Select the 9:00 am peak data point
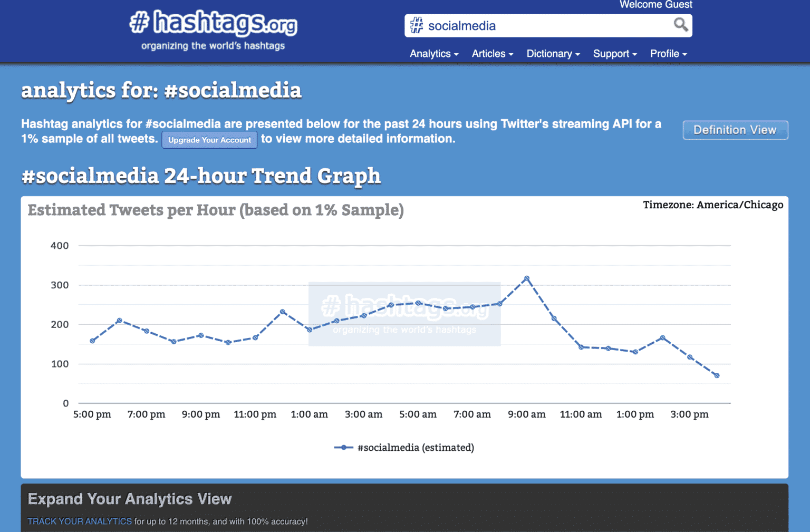810x532 pixels. click(527, 277)
